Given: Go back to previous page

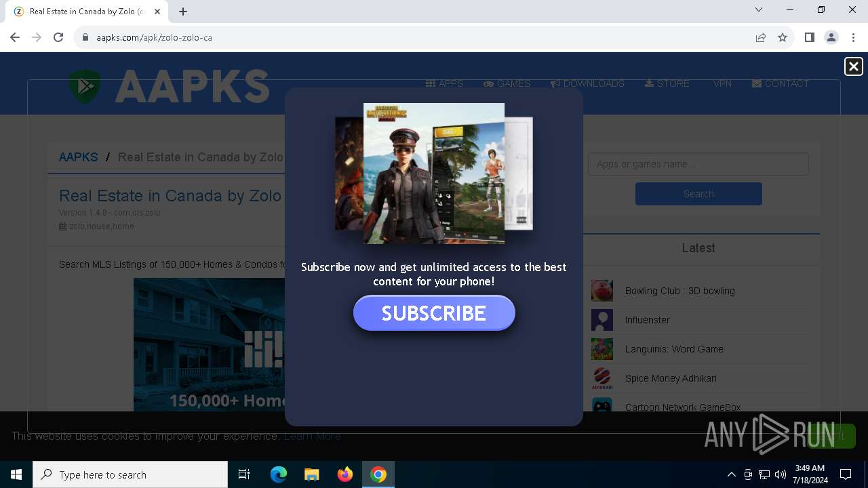Looking at the screenshot, I should [x=15, y=37].
